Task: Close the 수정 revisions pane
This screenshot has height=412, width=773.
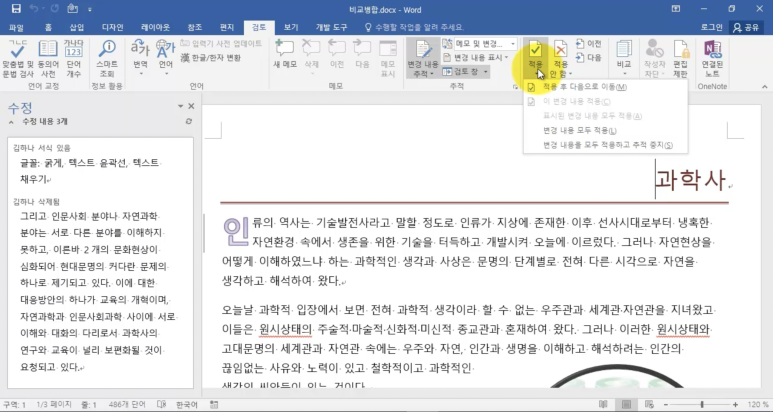Action: coord(191,106)
